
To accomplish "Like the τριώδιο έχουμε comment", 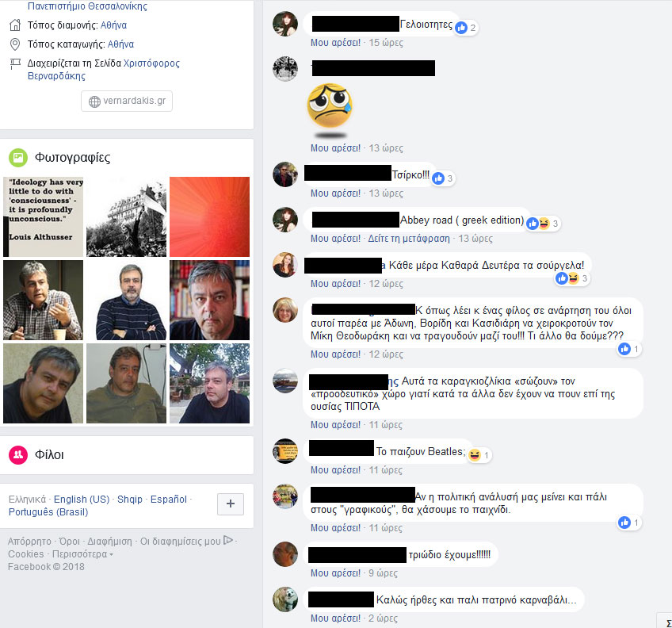I will (x=335, y=573).
